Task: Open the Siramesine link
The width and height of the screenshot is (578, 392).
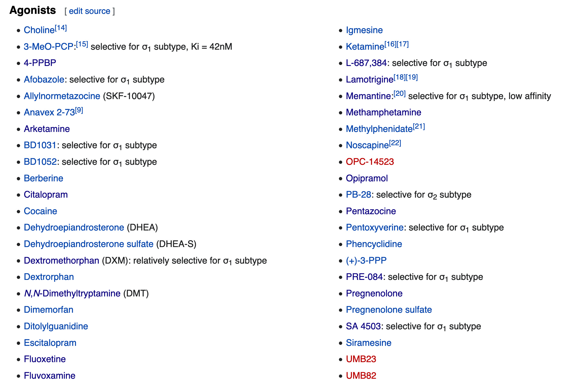Action: click(369, 343)
